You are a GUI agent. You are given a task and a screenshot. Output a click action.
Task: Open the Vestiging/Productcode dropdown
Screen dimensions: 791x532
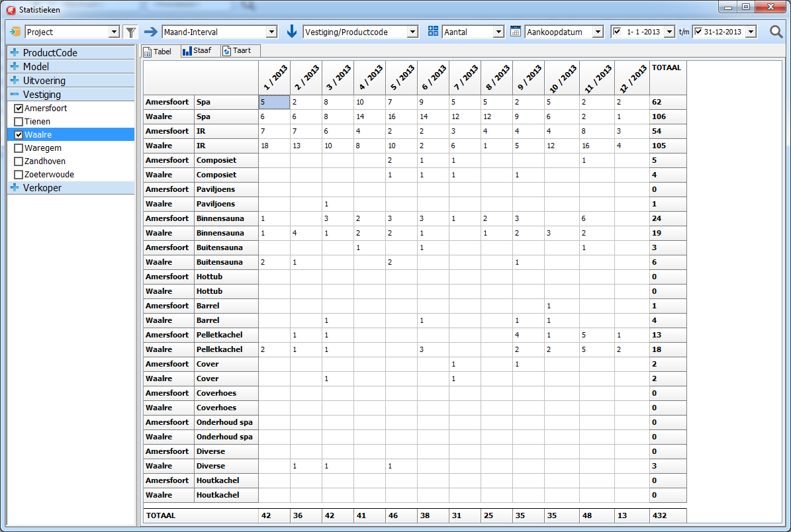click(412, 32)
